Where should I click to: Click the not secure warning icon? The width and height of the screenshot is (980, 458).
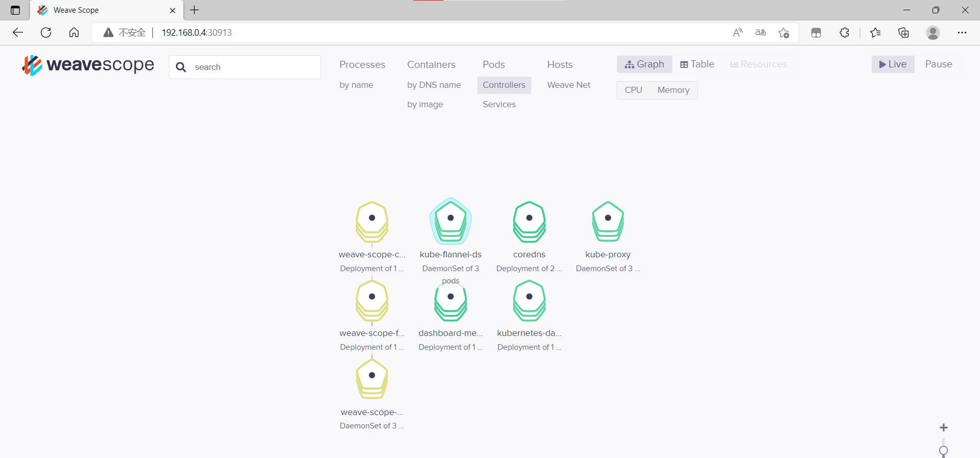(108, 33)
